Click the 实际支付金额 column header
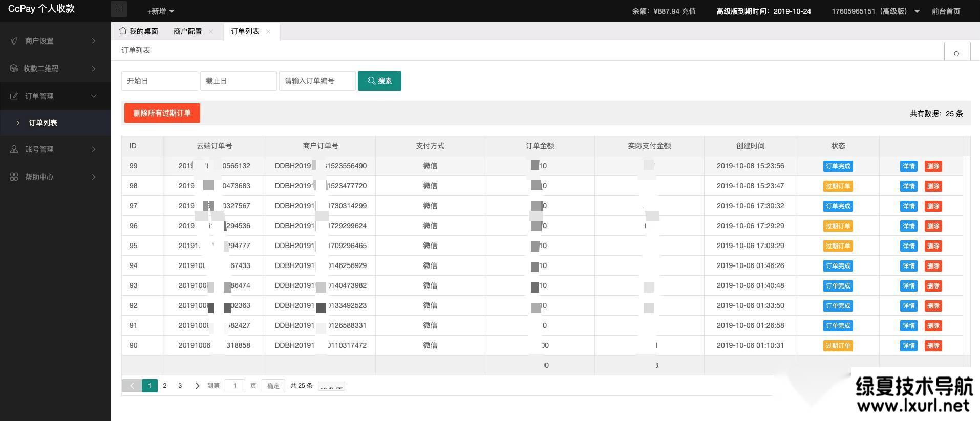 coord(649,146)
